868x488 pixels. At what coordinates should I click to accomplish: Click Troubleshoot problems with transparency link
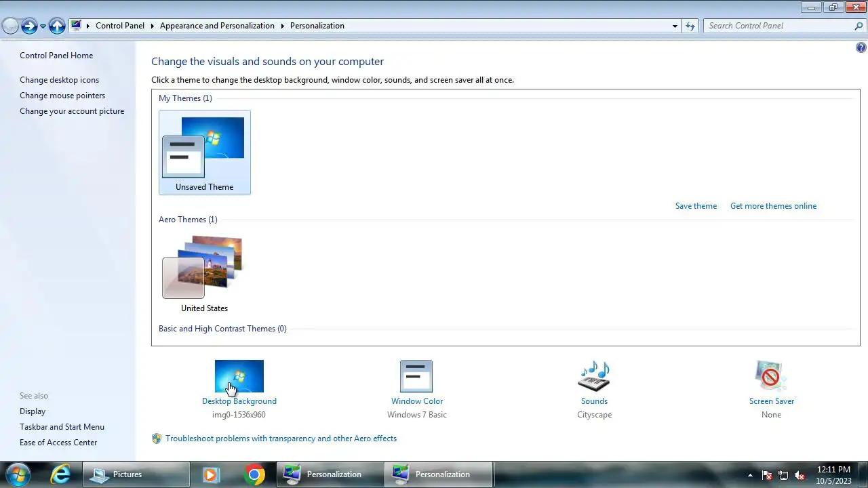(281, 439)
